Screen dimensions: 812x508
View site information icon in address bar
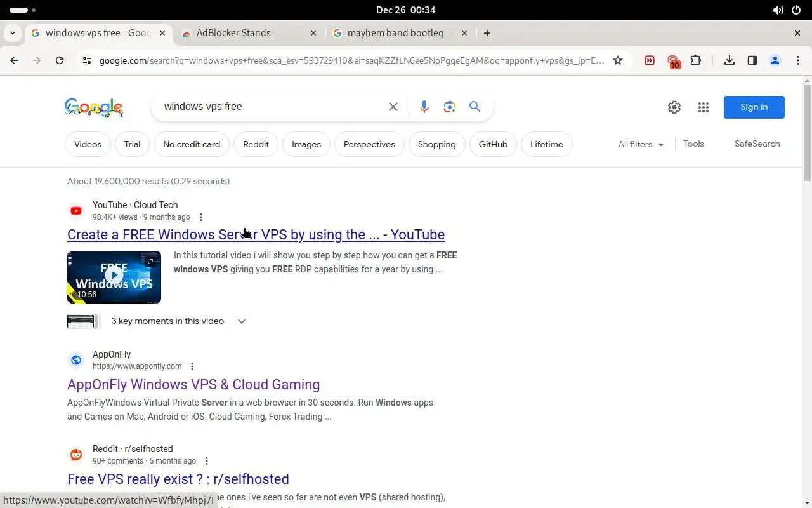87,60
